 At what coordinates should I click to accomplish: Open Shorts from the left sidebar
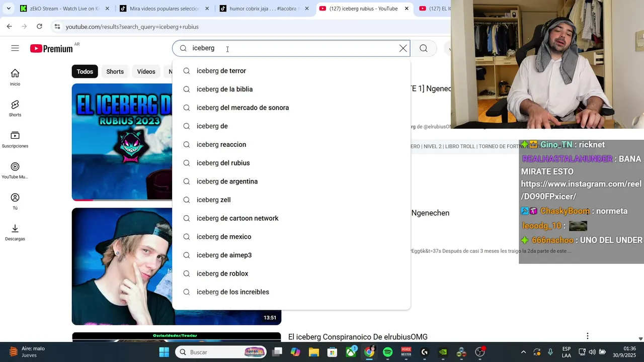click(x=15, y=109)
